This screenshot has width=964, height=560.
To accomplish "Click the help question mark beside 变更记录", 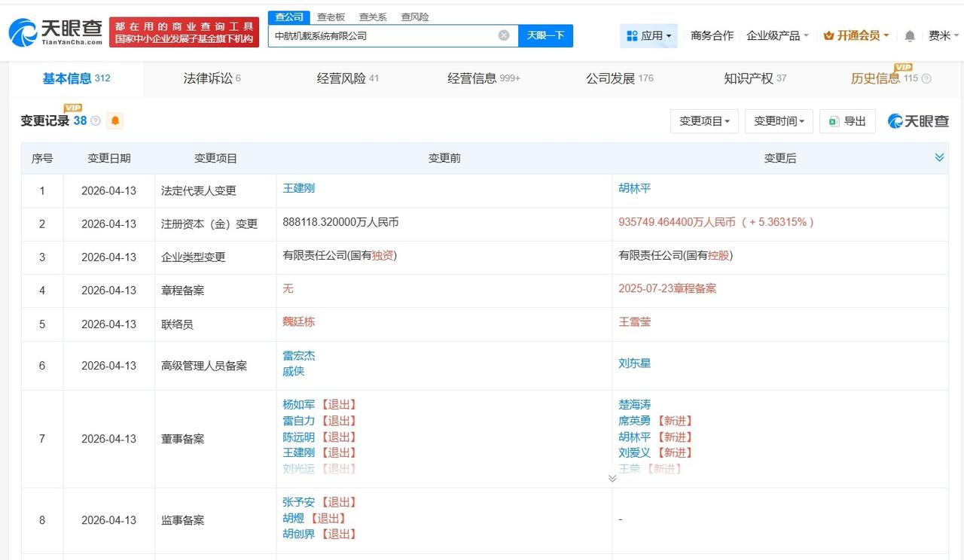I will pos(96,120).
